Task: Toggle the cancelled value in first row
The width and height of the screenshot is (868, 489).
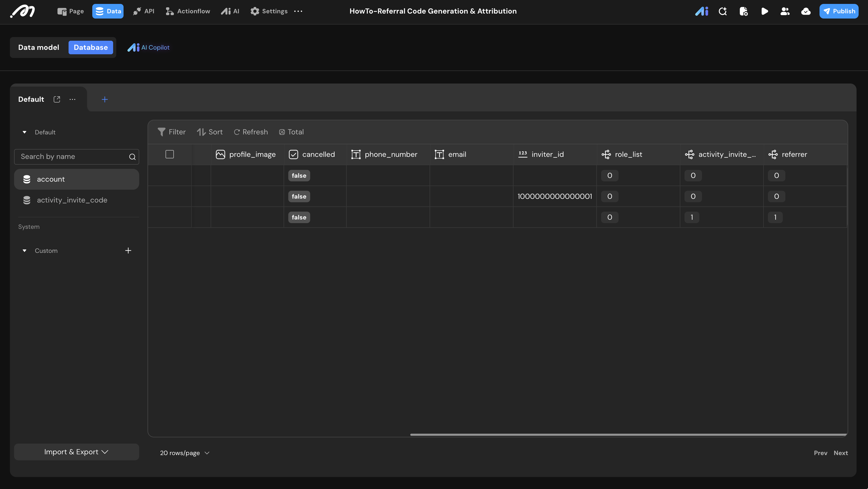Action: click(x=299, y=175)
